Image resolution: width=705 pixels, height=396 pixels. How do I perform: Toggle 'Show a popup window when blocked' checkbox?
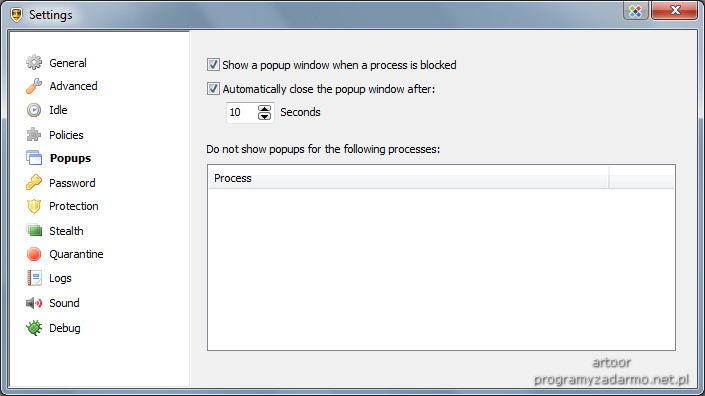(x=213, y=65)
